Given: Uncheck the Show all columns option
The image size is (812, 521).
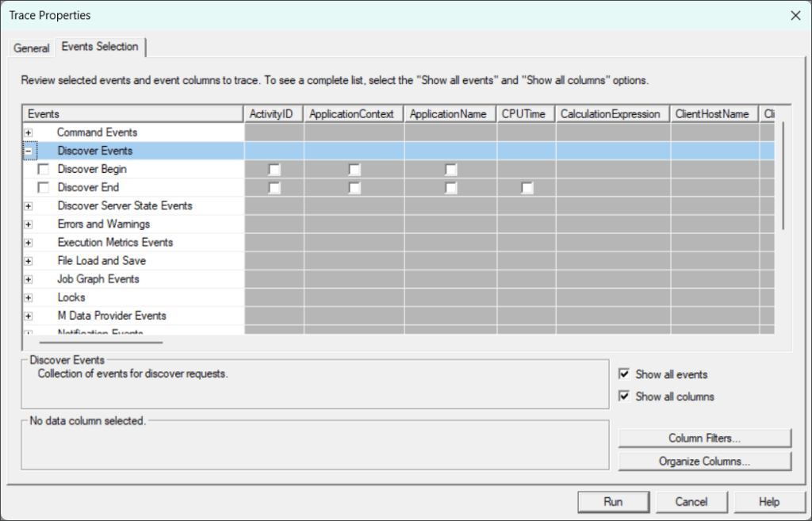Looking at the screenshot, I should tap(625, 396).
